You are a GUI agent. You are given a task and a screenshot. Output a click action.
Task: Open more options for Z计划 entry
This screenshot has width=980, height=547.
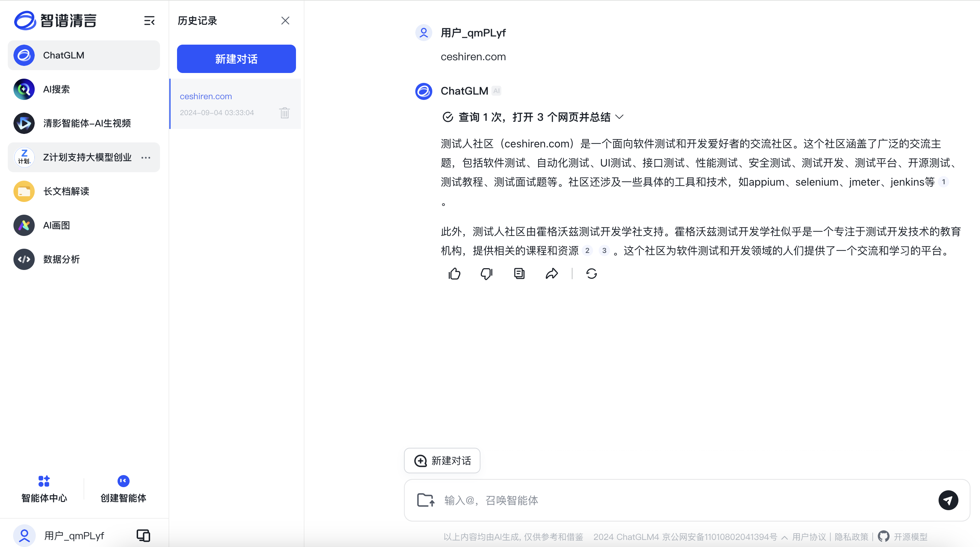click(146, 157)
